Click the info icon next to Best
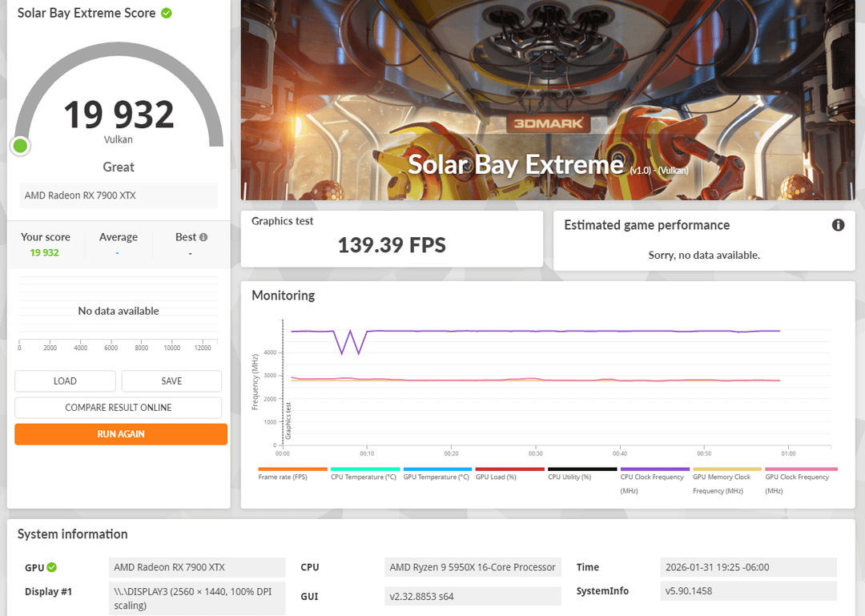Screen dimensions: 865x616 click(203, 237)
